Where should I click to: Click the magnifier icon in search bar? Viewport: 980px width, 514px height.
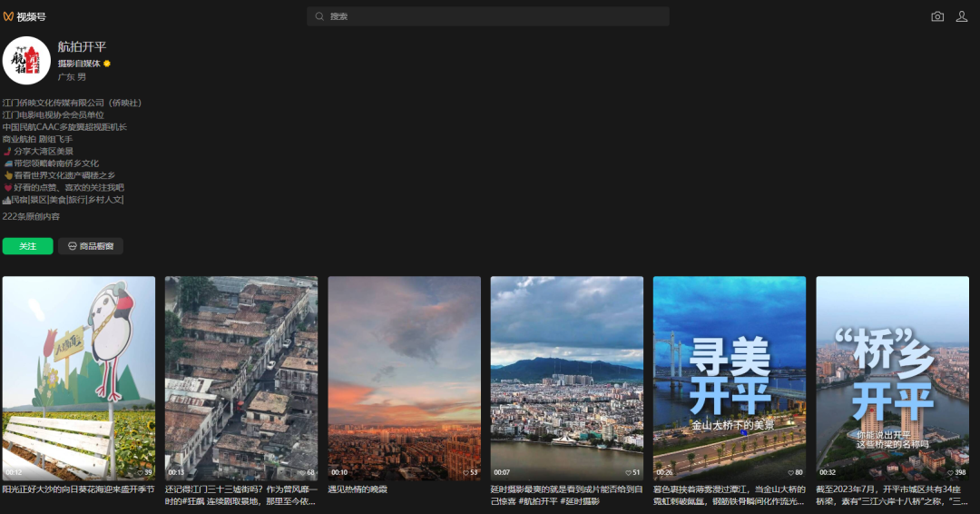click(x=319, y=16)
